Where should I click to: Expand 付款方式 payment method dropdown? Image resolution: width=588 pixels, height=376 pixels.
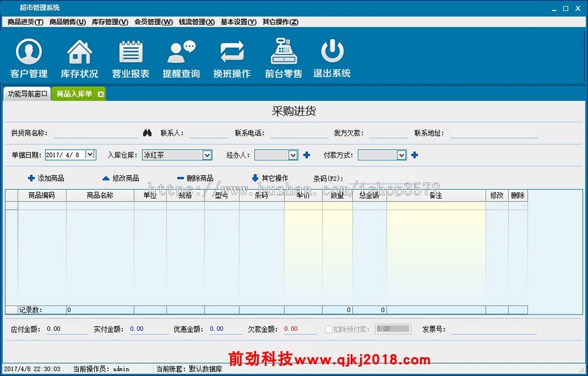(401, 155)
